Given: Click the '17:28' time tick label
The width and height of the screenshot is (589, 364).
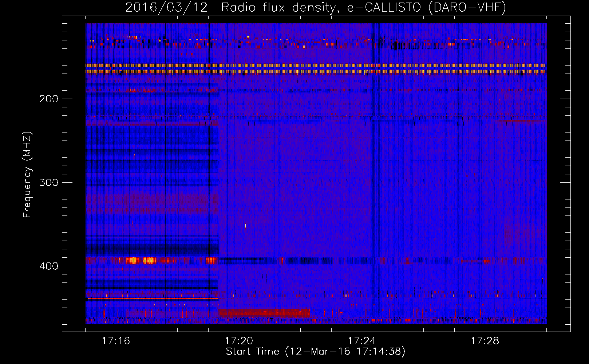Looking at the screenshot, I should 485,341.
